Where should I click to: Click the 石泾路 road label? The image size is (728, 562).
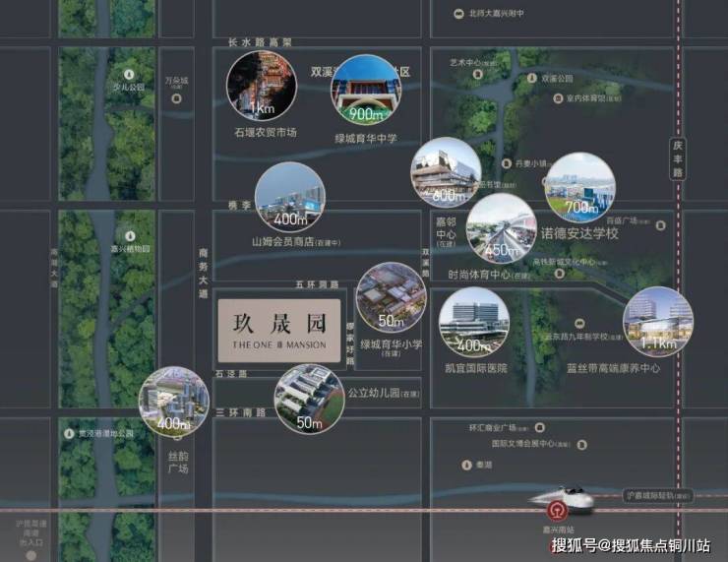tap(231, 373)
